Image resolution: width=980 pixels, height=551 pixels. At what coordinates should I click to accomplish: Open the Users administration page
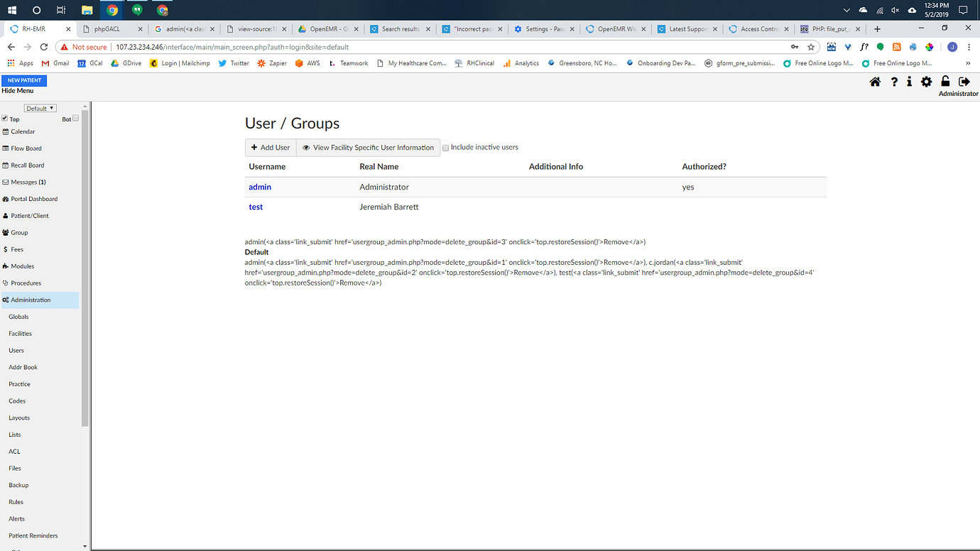16,350
